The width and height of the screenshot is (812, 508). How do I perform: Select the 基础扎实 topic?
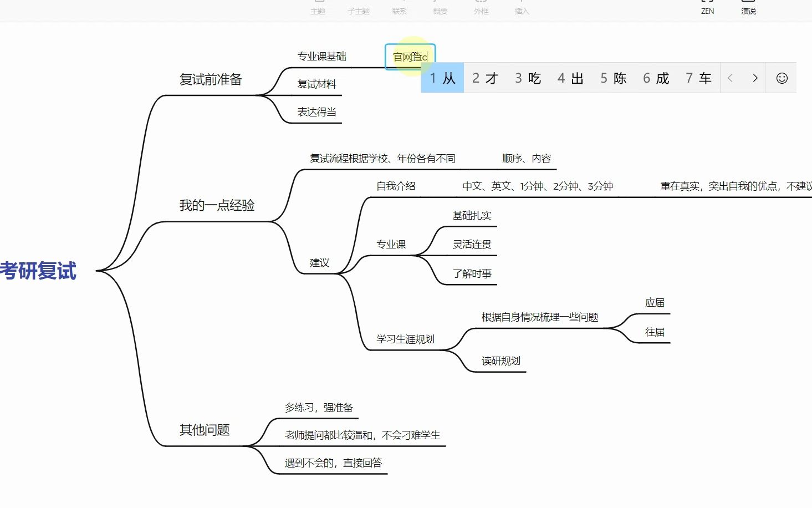point(472,216)
